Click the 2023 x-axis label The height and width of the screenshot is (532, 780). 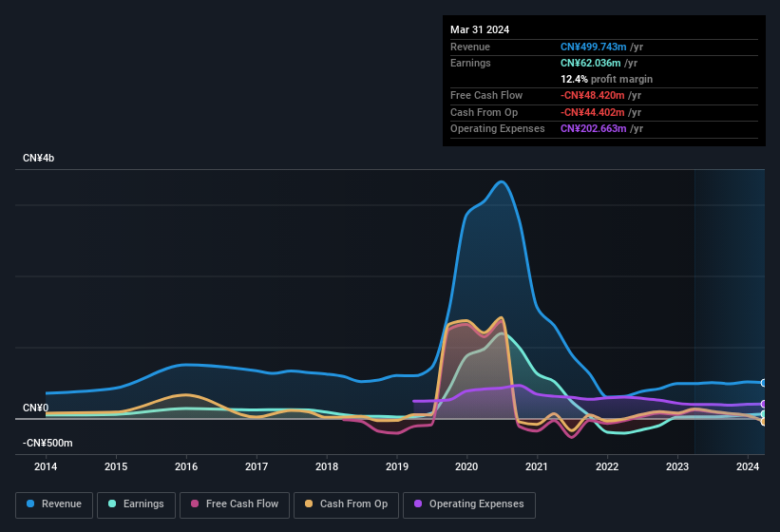(x=677, y=466)
